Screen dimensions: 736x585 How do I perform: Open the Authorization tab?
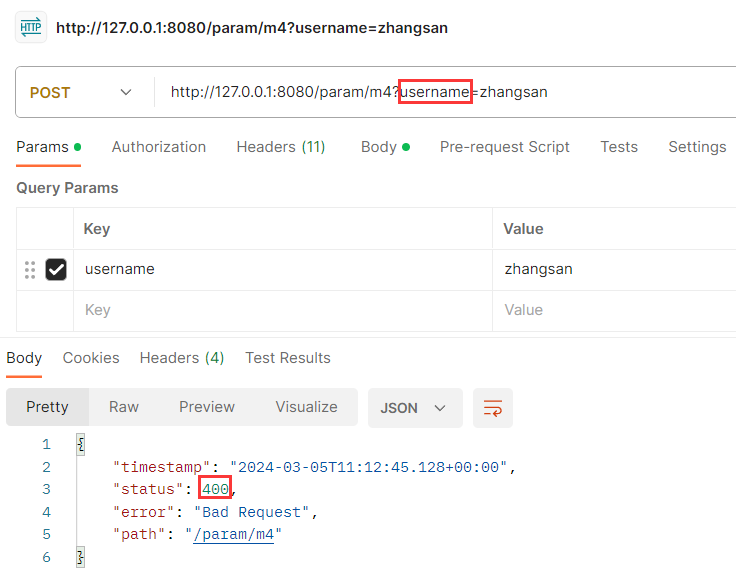tap(159, 147)
